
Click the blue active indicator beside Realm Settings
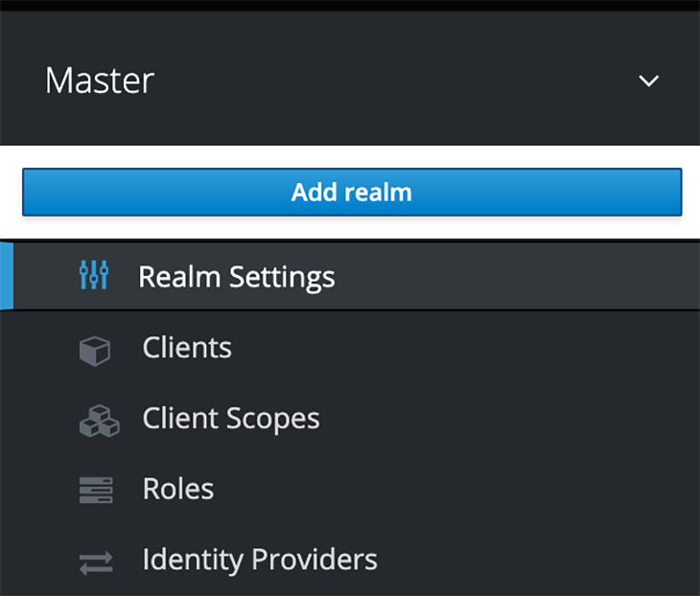[x=7, y=276]
